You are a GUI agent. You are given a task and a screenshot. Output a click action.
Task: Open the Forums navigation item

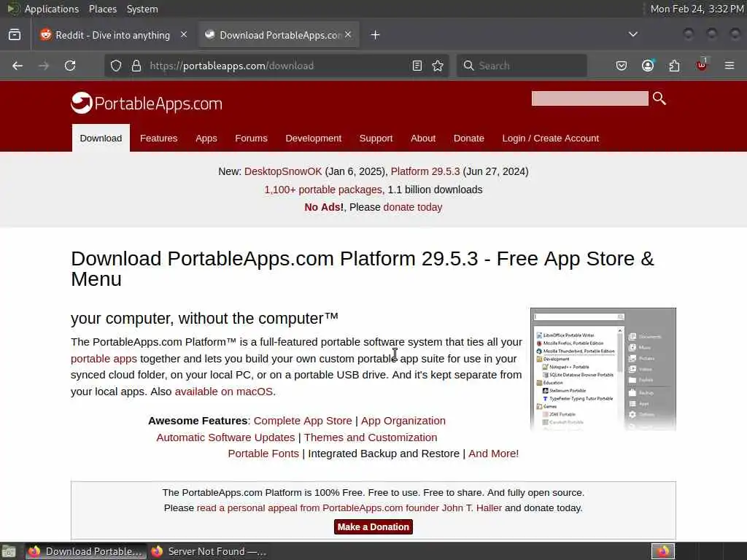point(251,138)
